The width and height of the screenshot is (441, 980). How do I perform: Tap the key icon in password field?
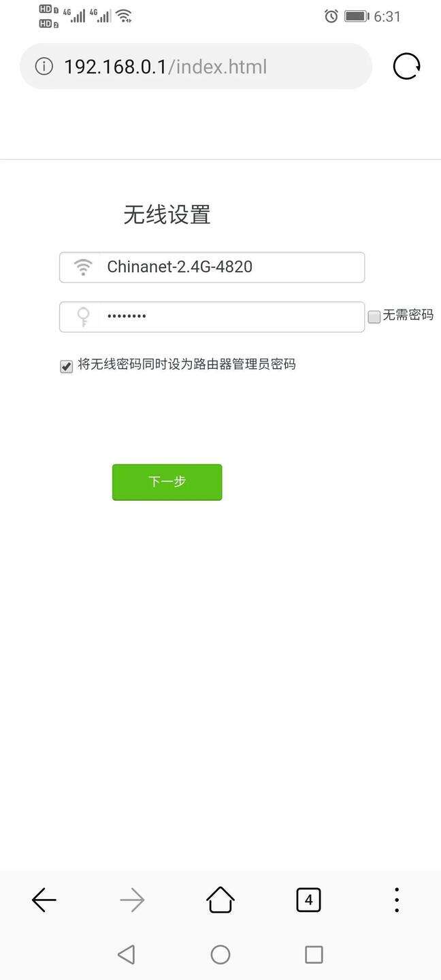click(83, 317)
